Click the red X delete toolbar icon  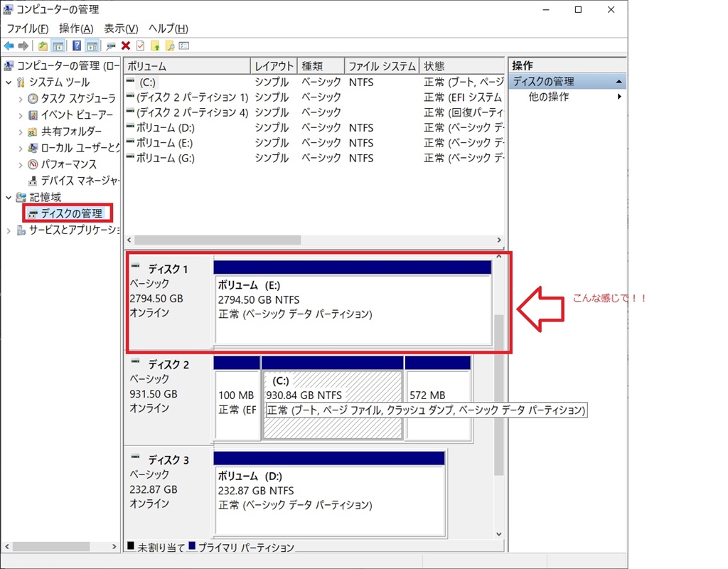[125, 46]
